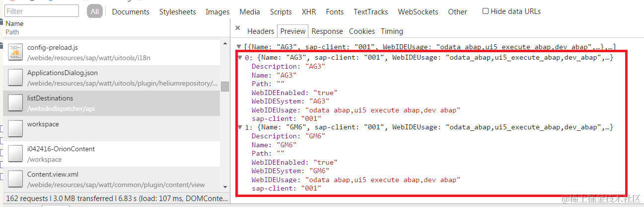Filter requests by Scripts

pyautogui.click(x=281, y=11)
